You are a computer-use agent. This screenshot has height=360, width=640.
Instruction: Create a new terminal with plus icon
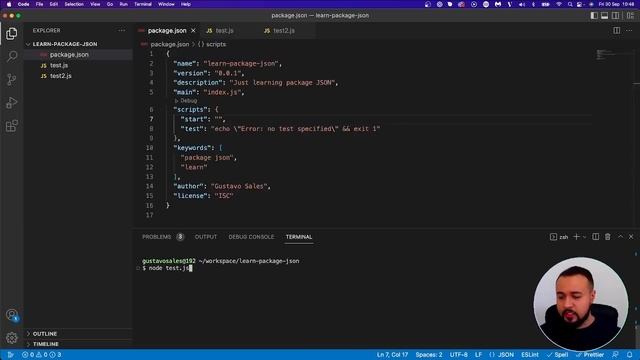click(x=576, y=237)
